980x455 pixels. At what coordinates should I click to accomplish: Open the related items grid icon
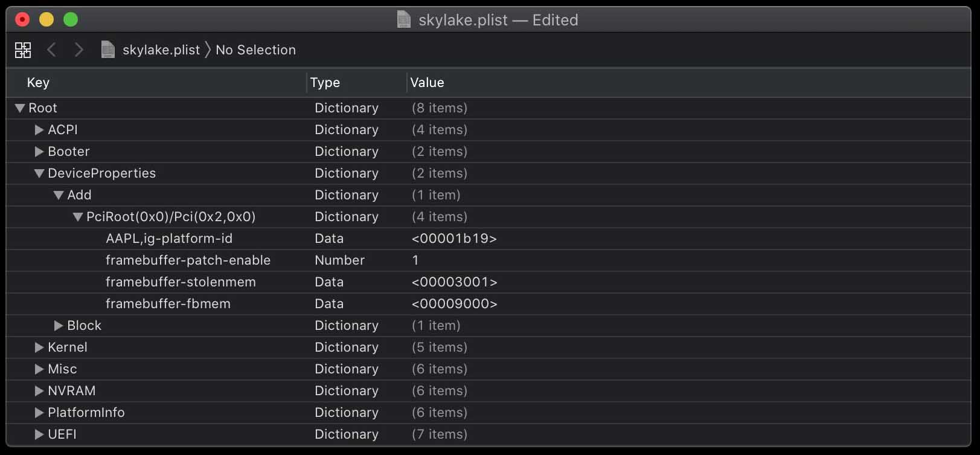click(23, 50)
